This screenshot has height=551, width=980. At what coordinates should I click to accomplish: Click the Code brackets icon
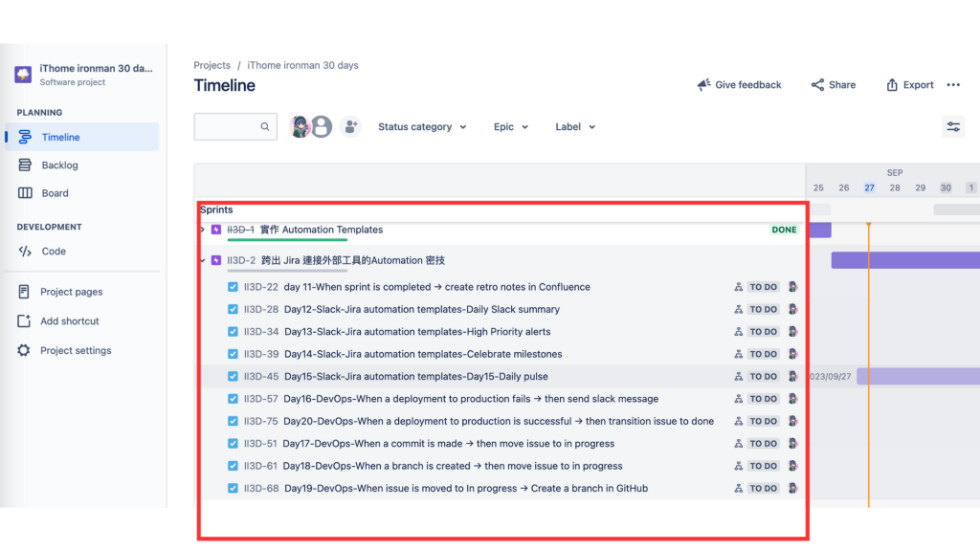click(x=25, y=252)
